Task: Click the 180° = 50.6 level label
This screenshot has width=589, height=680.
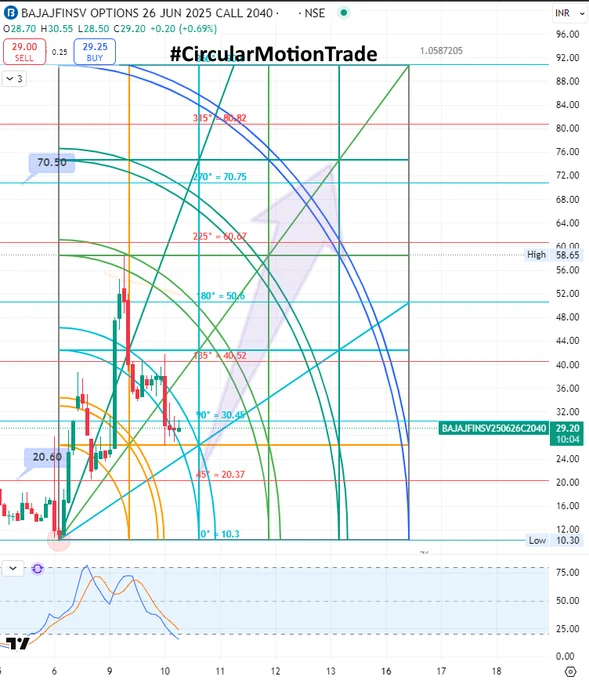Action: tap(220, 296)
